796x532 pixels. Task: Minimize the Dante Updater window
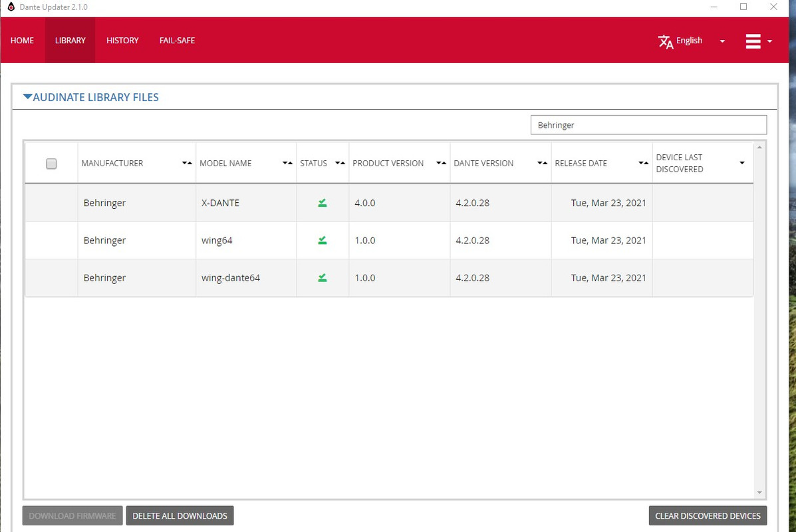tap(714, 7)
